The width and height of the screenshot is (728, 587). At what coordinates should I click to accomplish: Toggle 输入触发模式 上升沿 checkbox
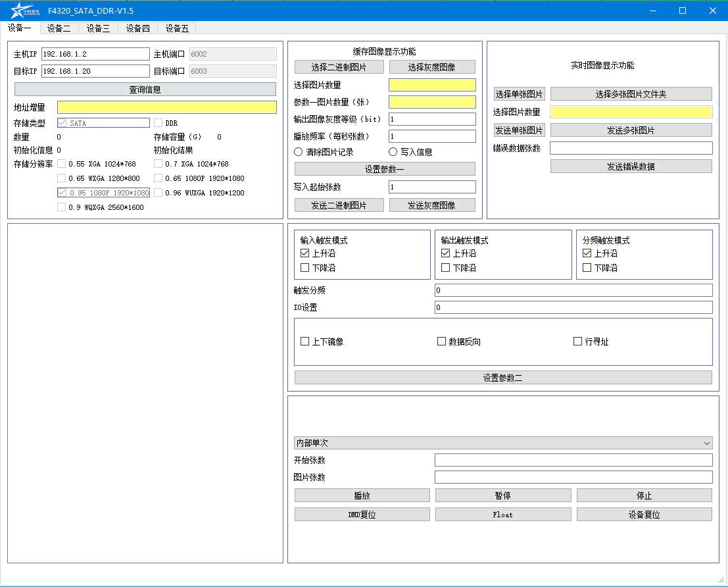pos(304,253)
